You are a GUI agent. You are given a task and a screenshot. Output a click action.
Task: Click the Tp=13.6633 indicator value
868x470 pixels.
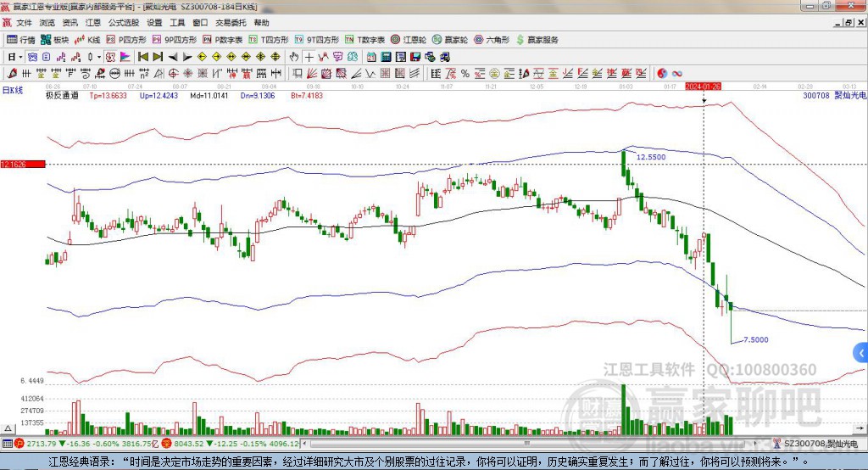click(108, 95)
